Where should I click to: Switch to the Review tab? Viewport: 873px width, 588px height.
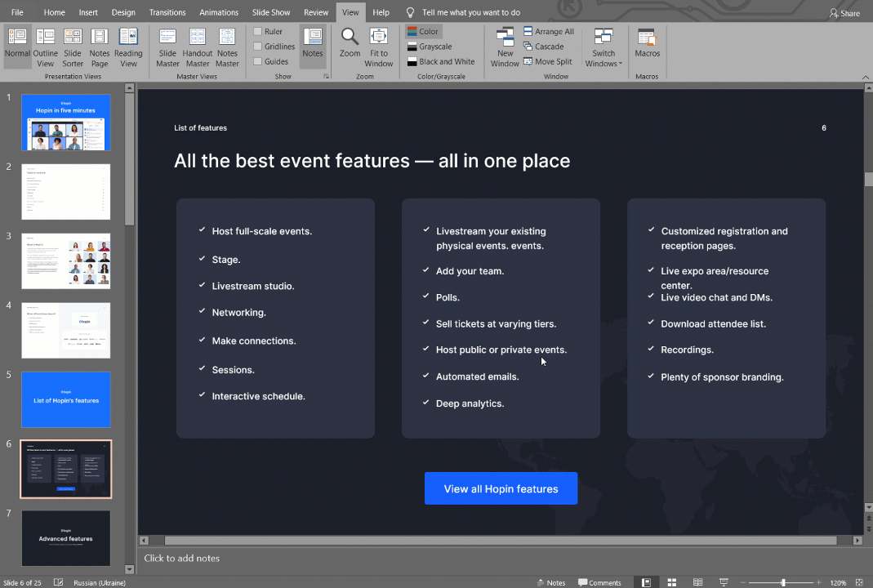(x=316, y=12)
